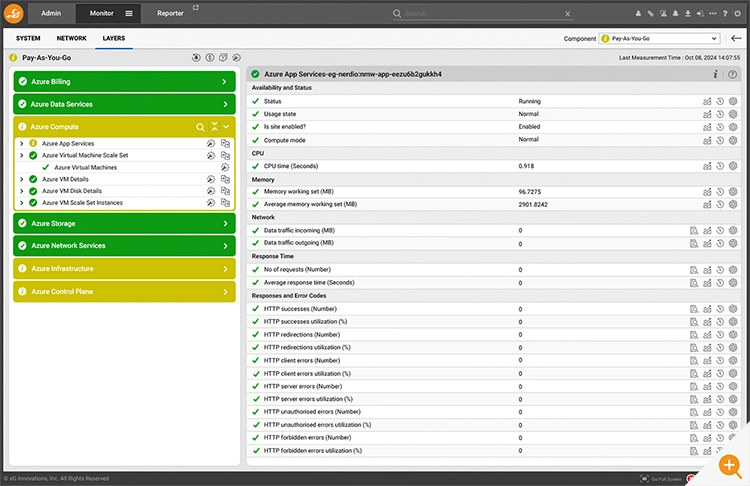Image resolution: width=750 pixels, height=486 pixels.
Task: Open history icon for Memory working set
Action: pos(720,192)
